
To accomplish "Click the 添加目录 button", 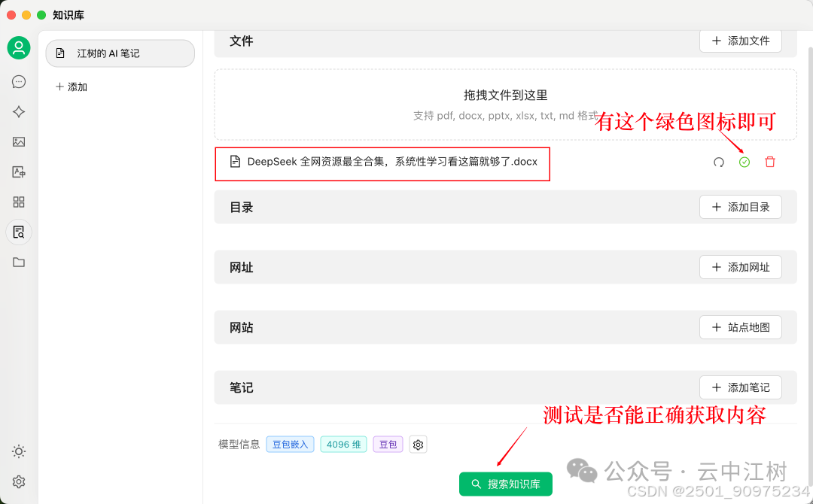I will (x=741, y=207).
